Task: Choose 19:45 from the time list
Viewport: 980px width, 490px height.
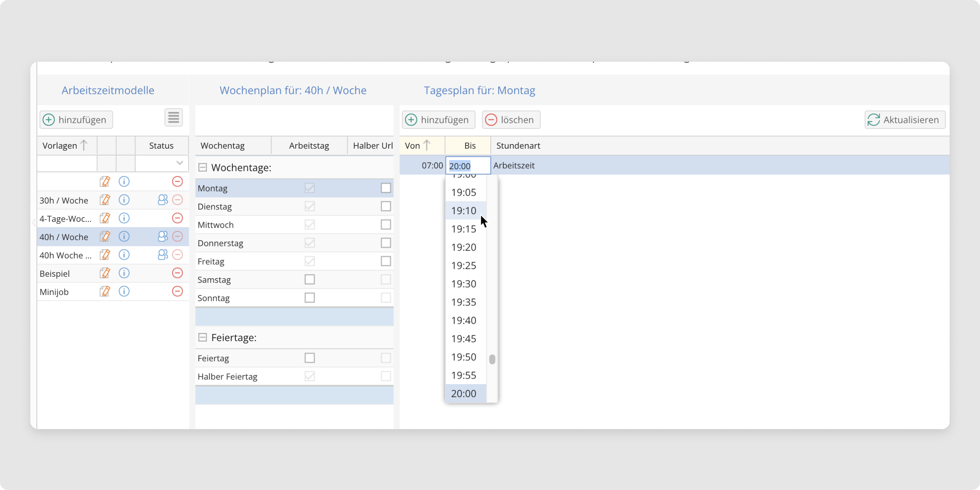Action: point(463,338)
